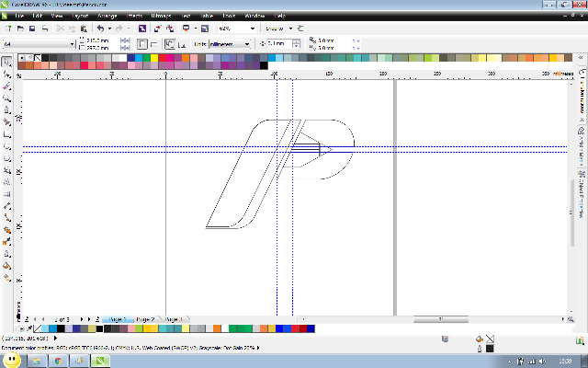Open the Bitmaps menu
The width and height of the screenshot is (588, 368).
tap(161, 17)
